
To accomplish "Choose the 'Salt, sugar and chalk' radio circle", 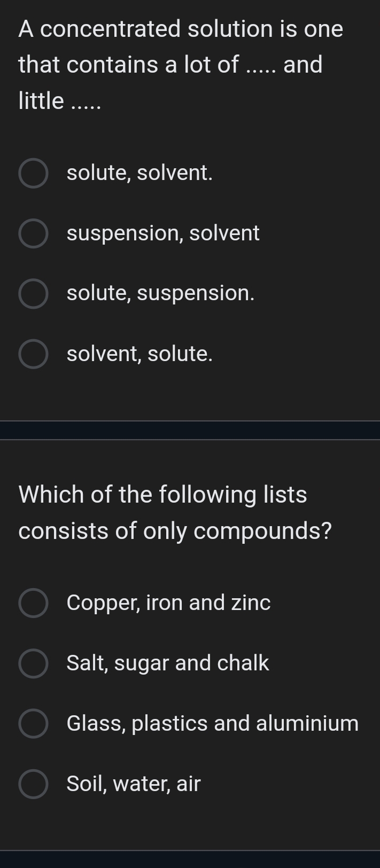I will coord(33,663).
